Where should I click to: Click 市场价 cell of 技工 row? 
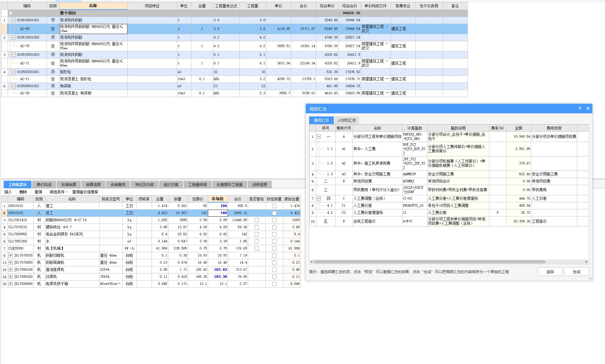pos(218,213)
